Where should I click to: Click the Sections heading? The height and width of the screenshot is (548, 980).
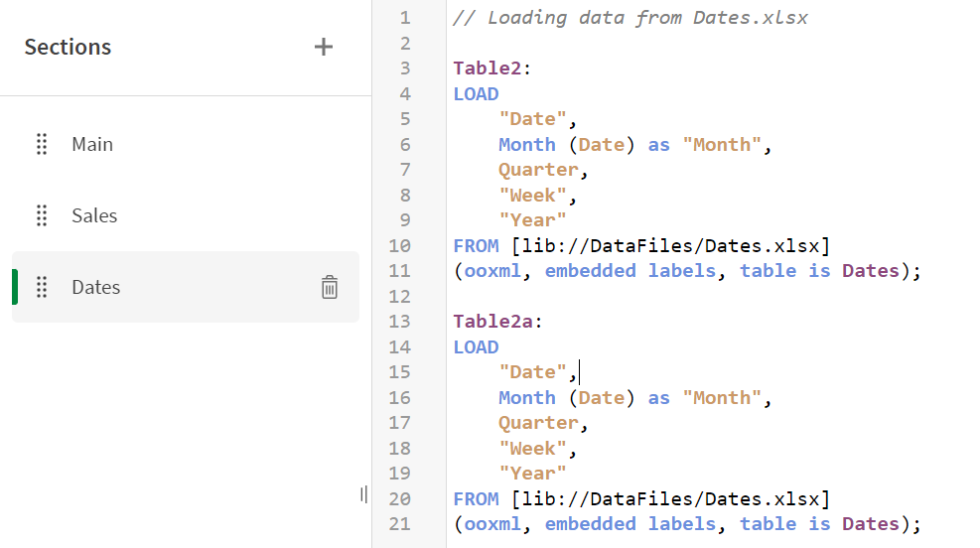[x=68, y=47]
